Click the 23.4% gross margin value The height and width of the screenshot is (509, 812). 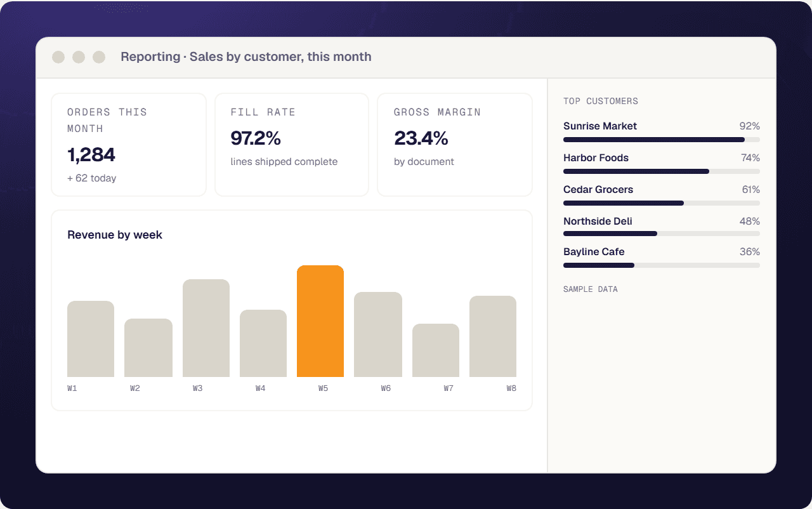[x=421, y=138]
